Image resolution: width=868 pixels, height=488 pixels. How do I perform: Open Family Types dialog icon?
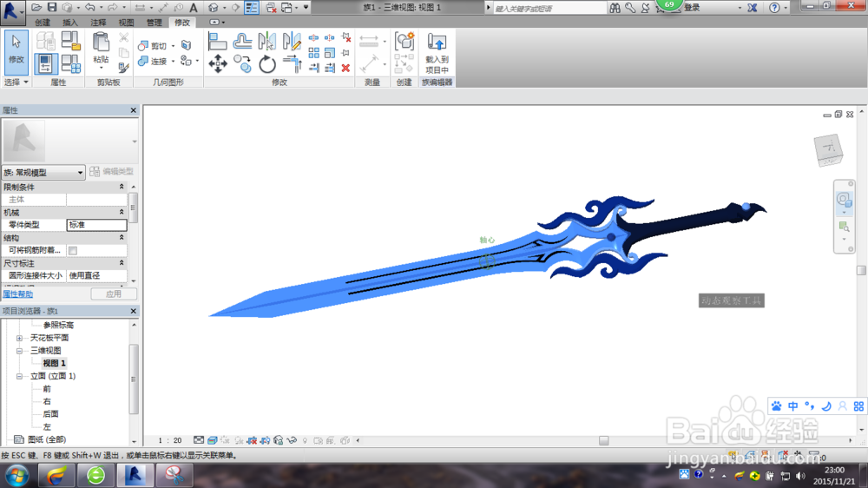[x=71, y=64]
